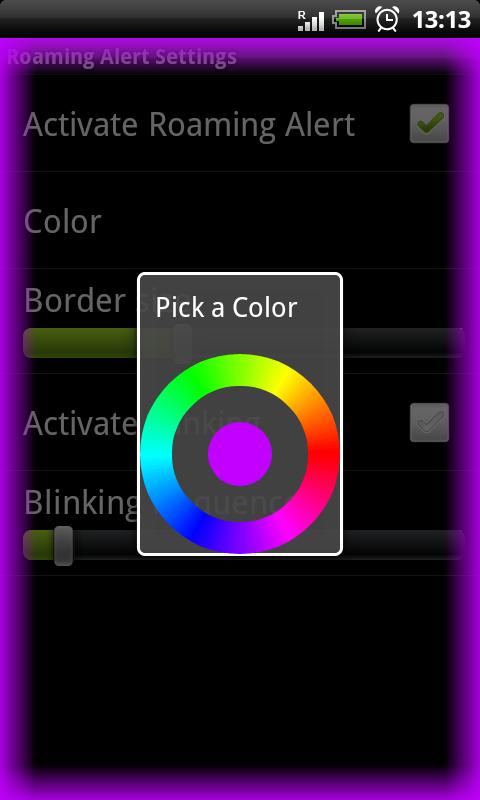Confirm color via center purple circle
The image size is (480, 800).
pyautogui.click(x=240, y=454)
